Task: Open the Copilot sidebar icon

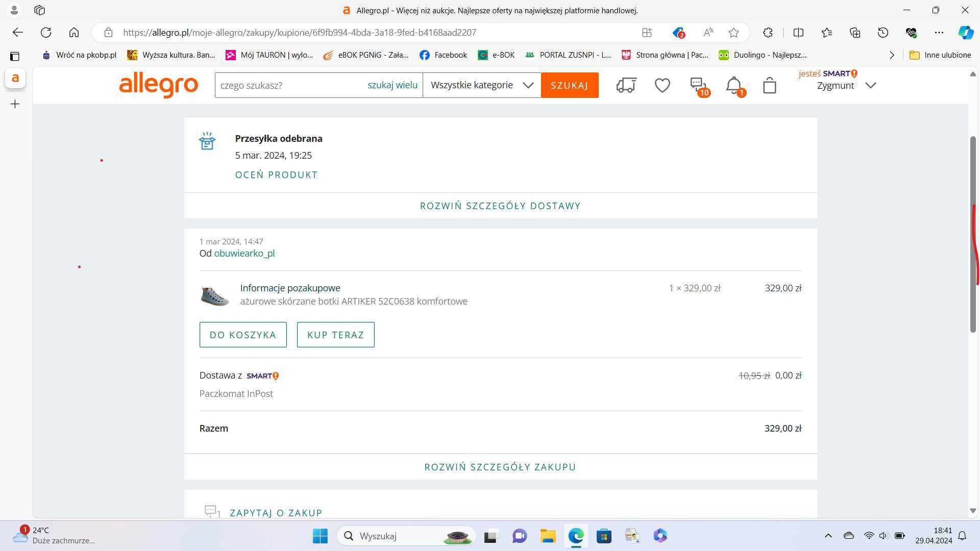Action: pyautogui.click(x=966, y=33)
